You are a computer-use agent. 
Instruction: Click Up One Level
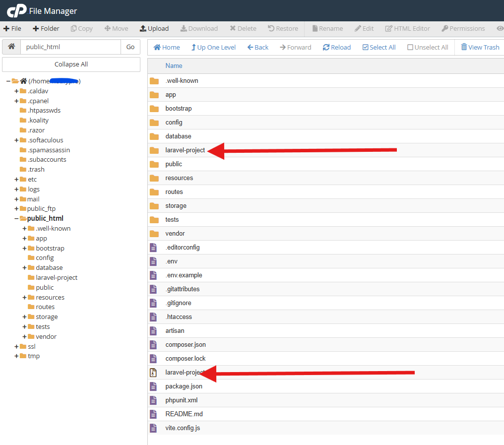(213, 47)
